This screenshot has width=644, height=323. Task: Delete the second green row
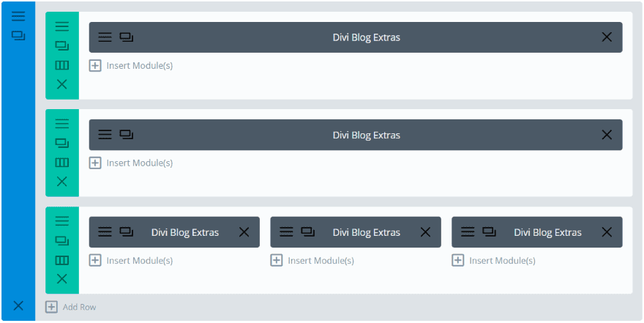62,182
